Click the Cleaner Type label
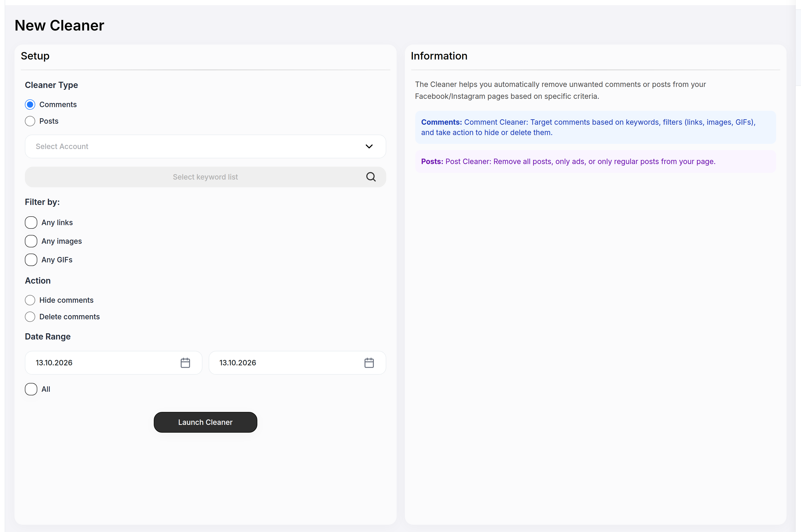 (51, 85)
